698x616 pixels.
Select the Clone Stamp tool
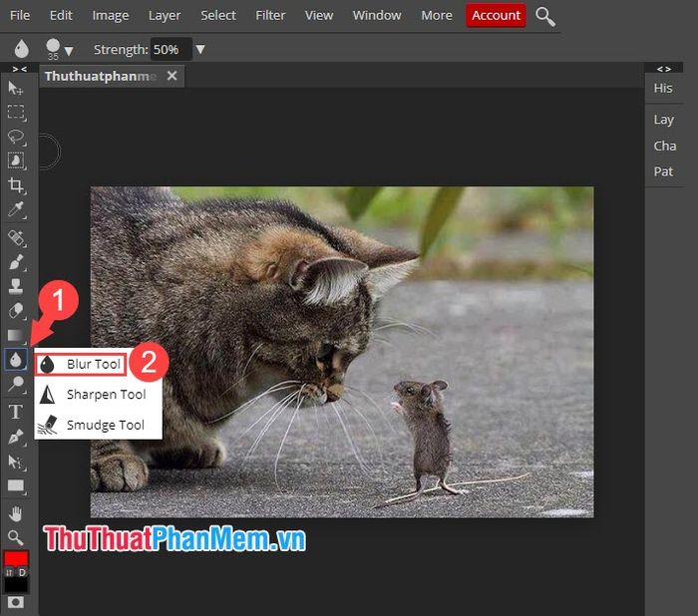point(16,286)
